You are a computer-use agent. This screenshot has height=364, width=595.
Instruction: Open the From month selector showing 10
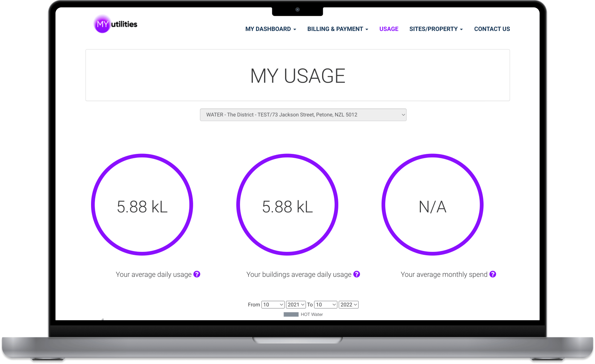(273, 304)
